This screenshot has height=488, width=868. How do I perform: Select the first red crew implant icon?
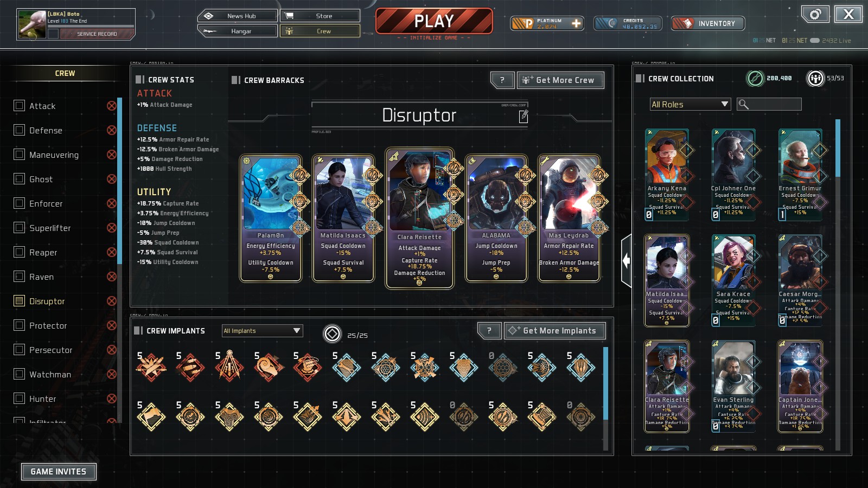point(151,367)
